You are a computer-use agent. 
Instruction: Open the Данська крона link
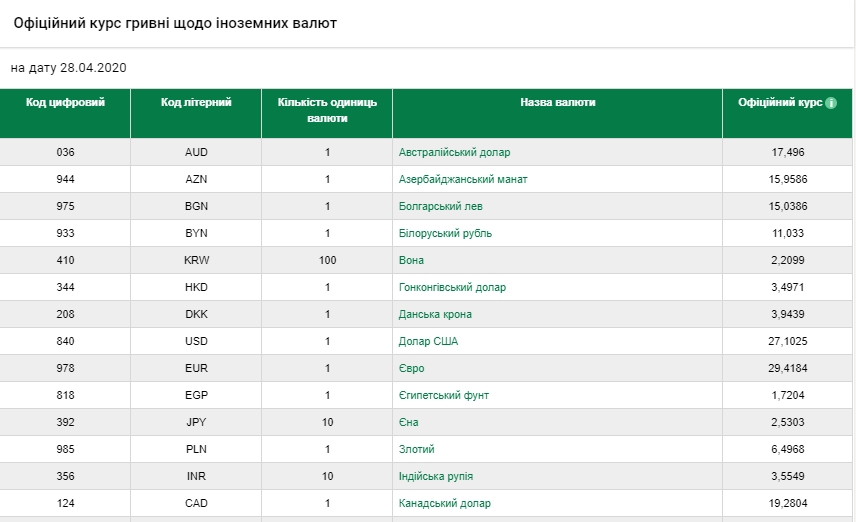[x=435, y=314]
